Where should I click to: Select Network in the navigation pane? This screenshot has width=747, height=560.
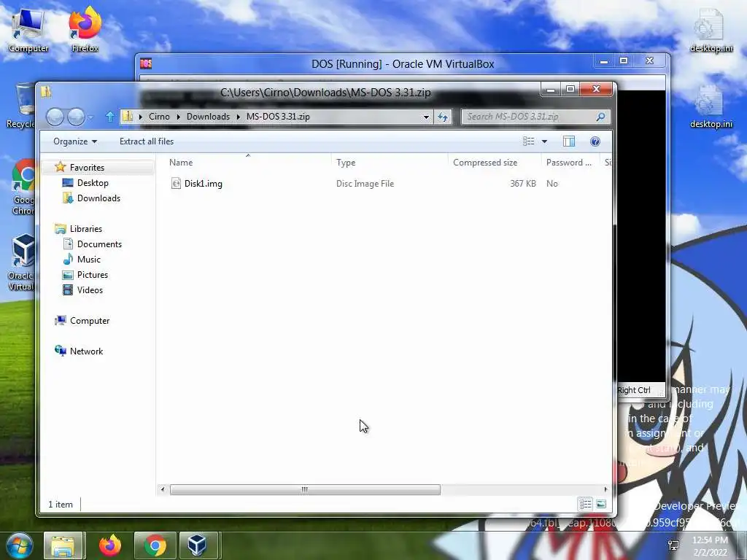[86, 351]
